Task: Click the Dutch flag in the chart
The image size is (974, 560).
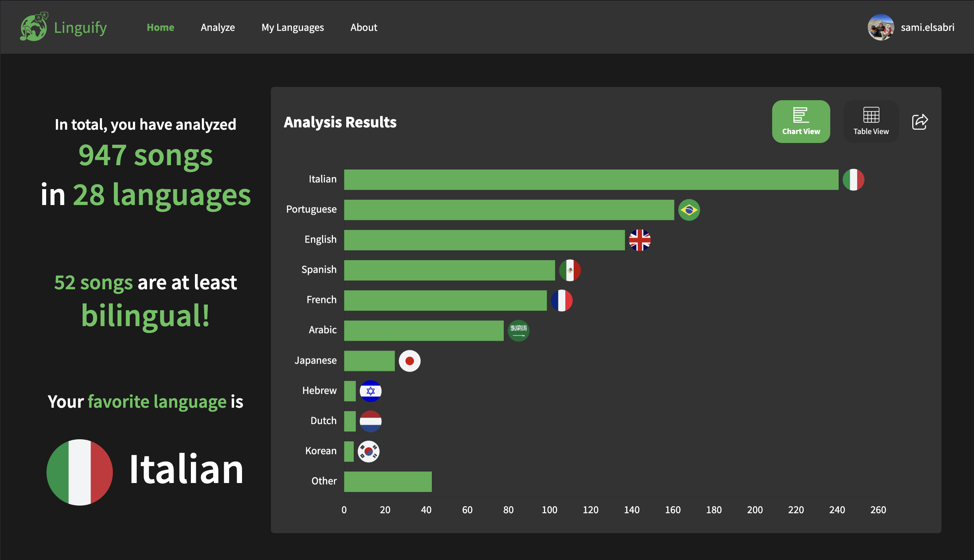Action: point(370,421)
